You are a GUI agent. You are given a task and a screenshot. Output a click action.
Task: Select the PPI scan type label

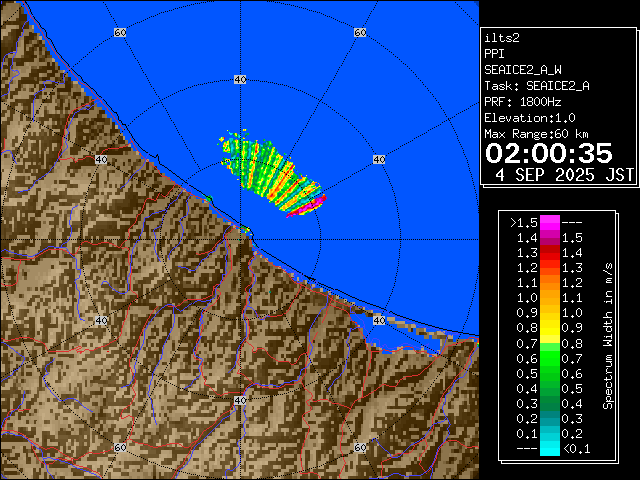pyautogui.click(x=494, y=53)
